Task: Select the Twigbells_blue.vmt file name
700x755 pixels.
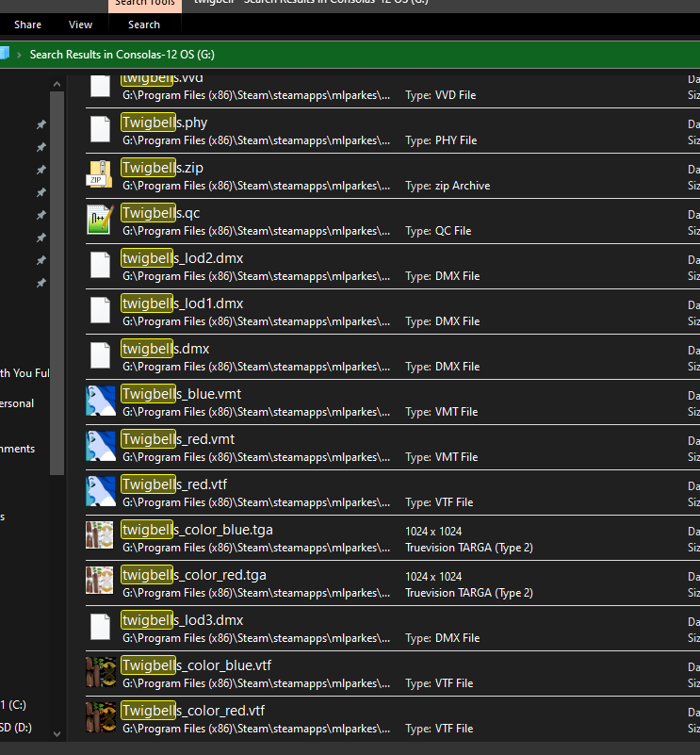Action: (x=181, y=394)
